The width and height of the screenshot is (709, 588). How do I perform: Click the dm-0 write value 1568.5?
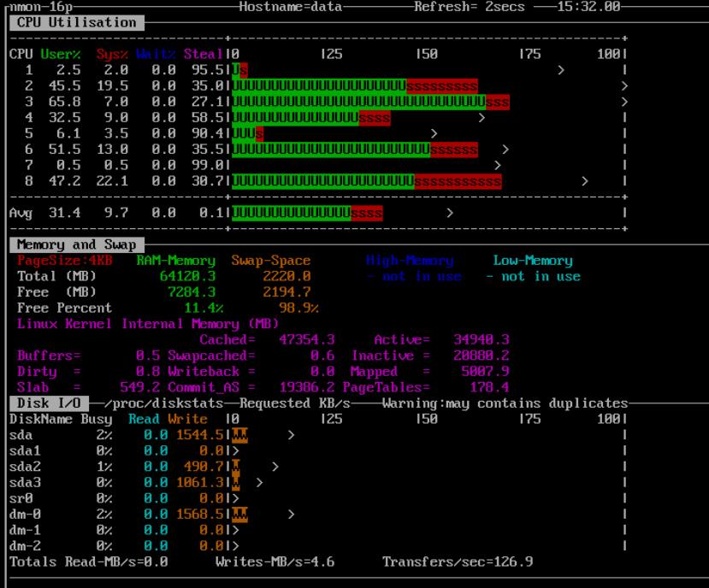pos(199,514)
